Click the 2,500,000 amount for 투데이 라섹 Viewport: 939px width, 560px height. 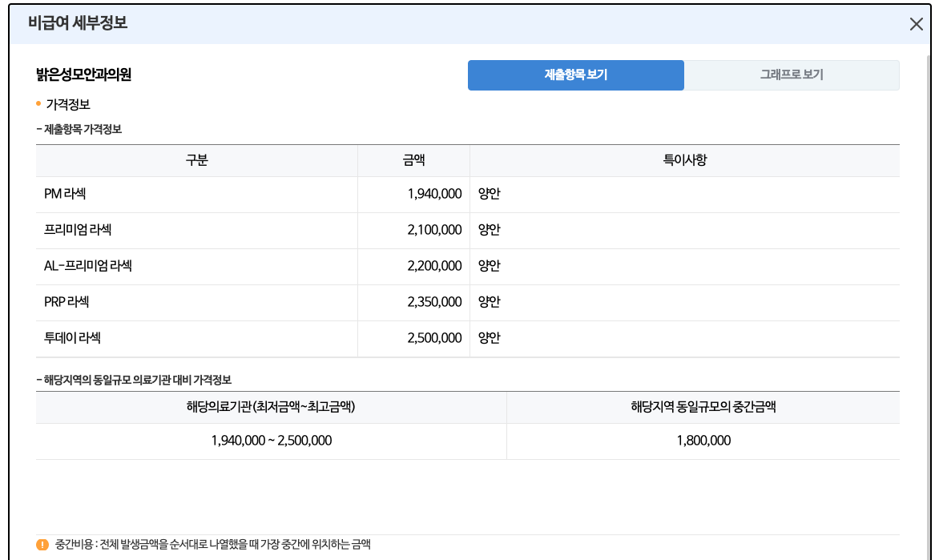click(434, 338)
